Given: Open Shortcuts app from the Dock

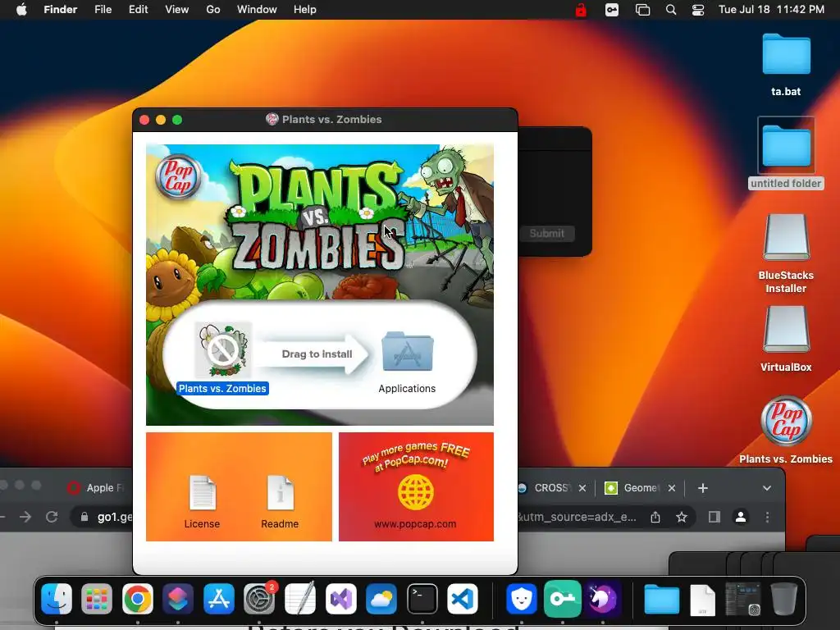Looking at the screenshot, I should pos(178,598).
